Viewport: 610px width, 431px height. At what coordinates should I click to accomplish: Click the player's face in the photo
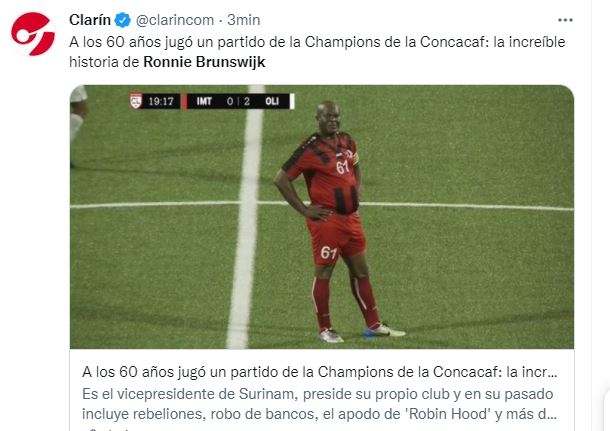329,117
